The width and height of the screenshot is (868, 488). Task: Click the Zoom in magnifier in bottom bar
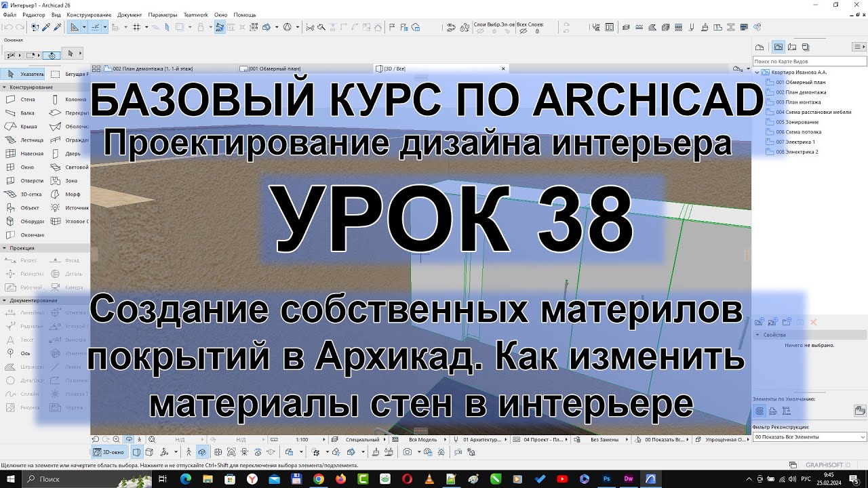tap(117, 439)
